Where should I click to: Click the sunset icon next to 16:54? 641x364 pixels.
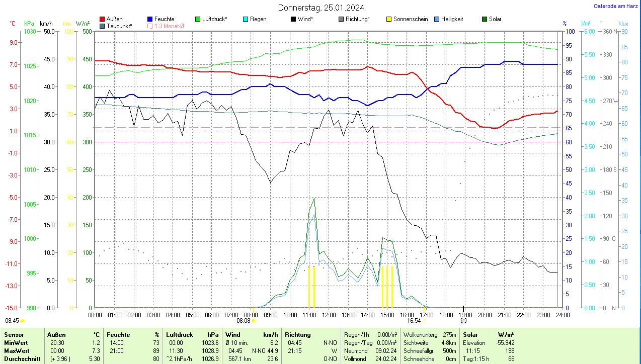point(424,320)
